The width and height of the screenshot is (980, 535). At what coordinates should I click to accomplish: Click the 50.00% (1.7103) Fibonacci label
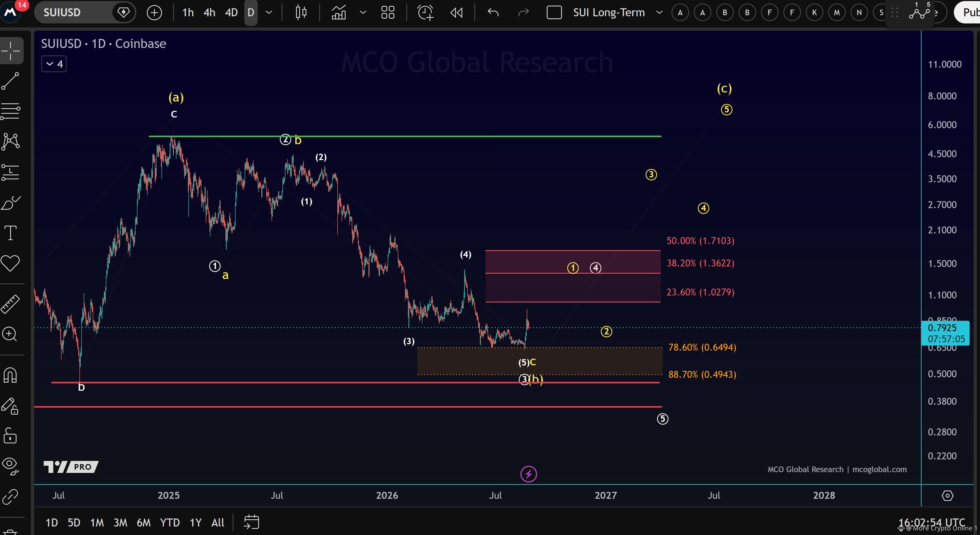(x=700, y=241)
